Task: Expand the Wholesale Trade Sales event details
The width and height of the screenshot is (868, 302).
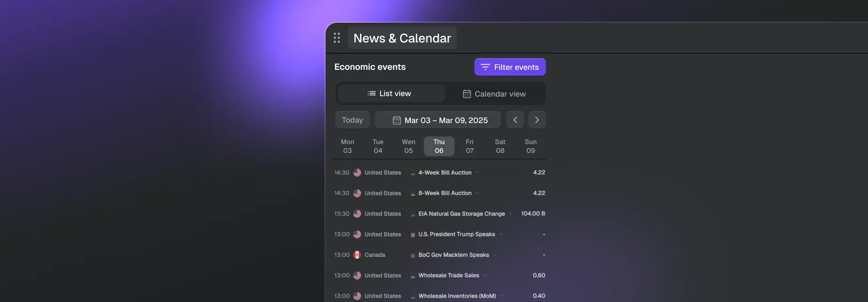Action: click(x=485, y=276)
